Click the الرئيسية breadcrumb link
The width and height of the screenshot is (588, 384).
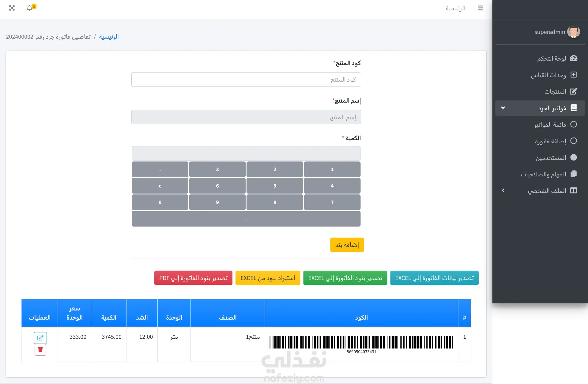pyautogui.click(x=109, y=37)
